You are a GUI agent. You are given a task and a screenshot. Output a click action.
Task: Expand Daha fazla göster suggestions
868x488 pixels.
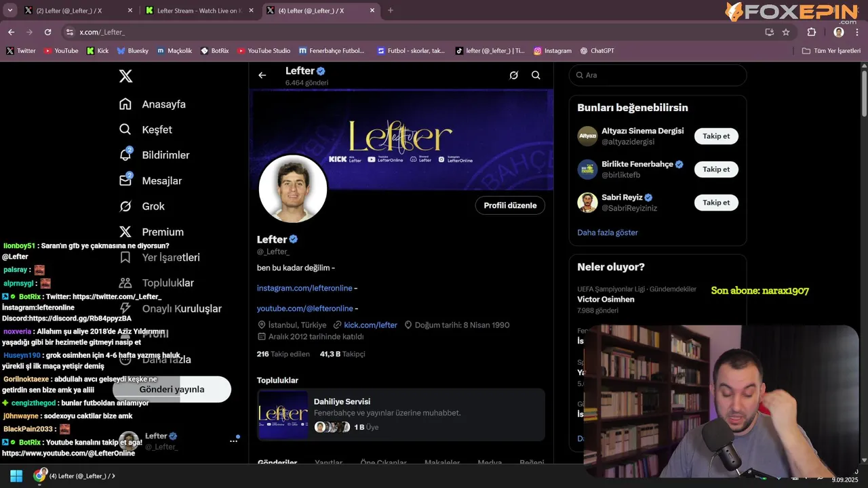point(608,232)
